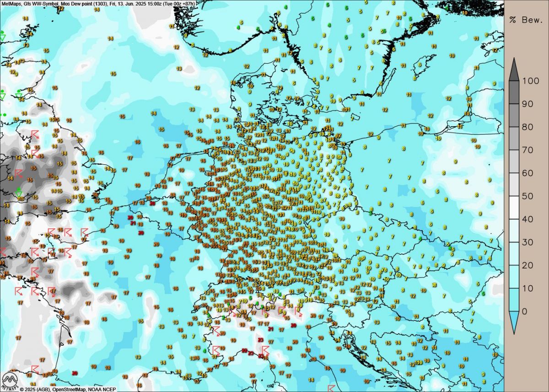549x392 pixels.
Task: Select the white 40–50 legend color segment
Action: (x=514, y=208)
